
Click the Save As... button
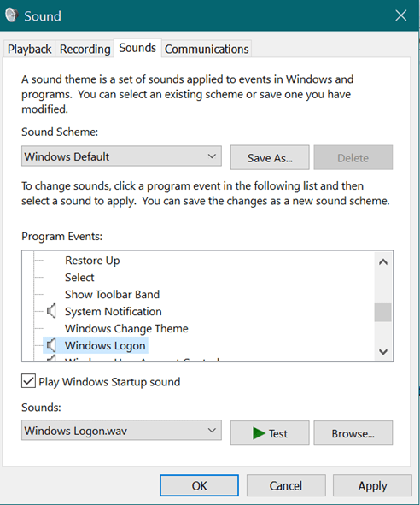270,157
